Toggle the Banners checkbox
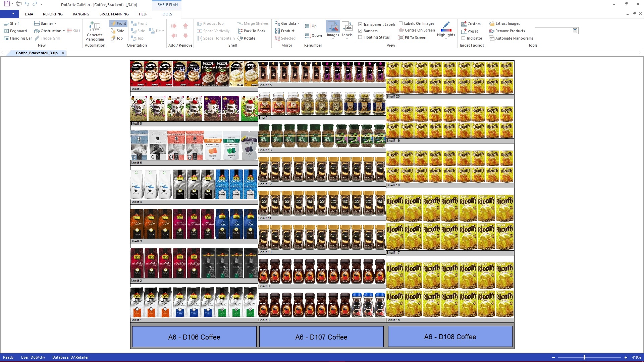This screenshot has height=362, width=644. tap(360, 31)
